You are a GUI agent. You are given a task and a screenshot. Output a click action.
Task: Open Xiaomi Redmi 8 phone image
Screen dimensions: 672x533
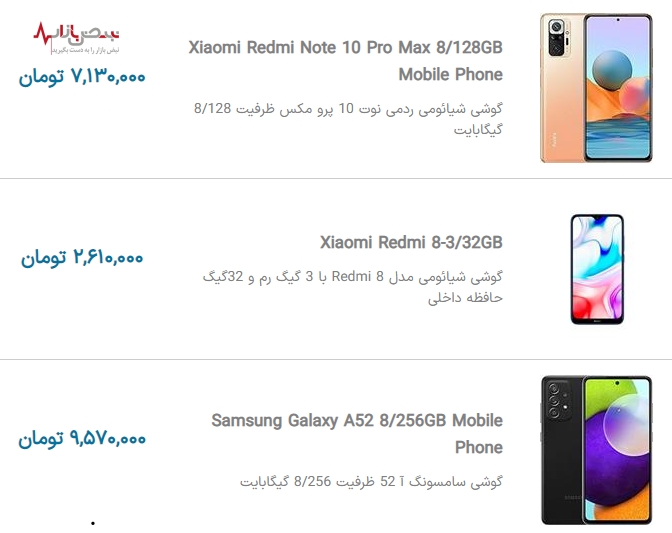[597, 269]
